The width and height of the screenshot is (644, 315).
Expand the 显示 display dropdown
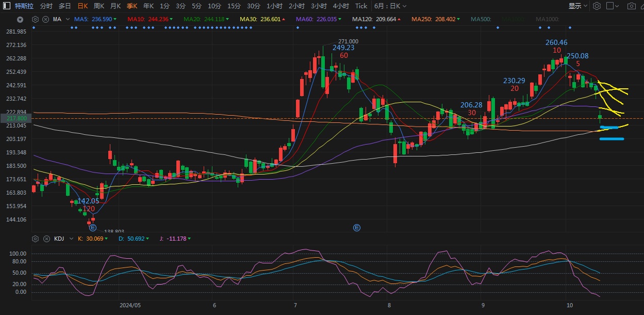pyautogui.click(x=577, y=6)
